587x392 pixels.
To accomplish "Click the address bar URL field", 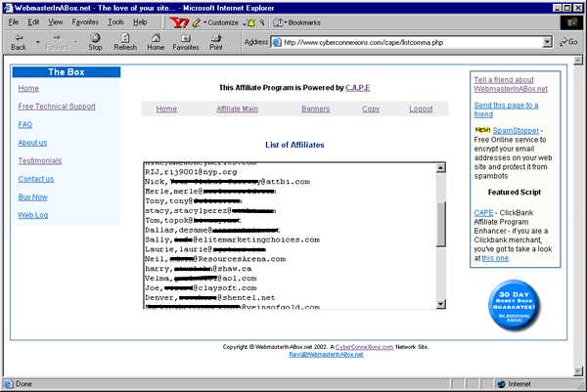I will click(x=412, y=42).
